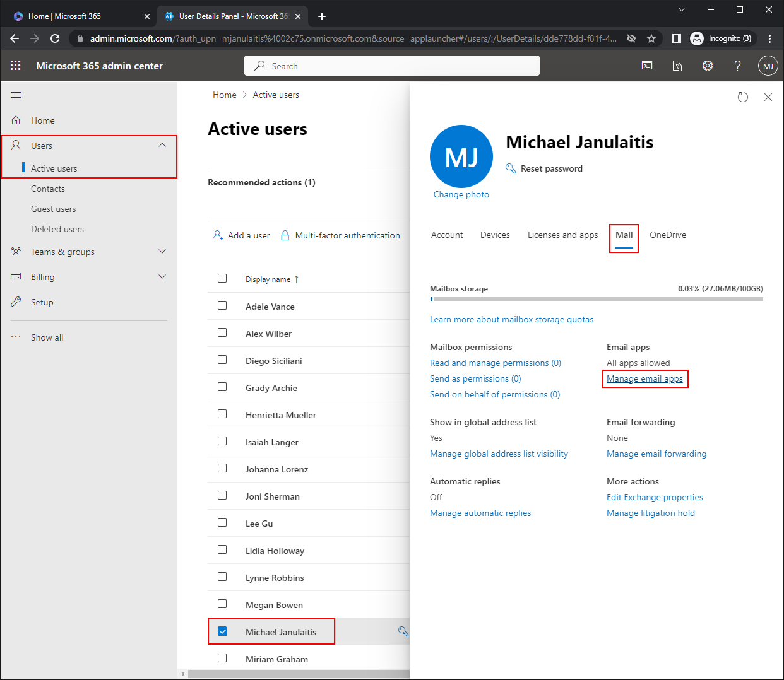Open the Settings gear in header
The image size is (784, 680).
tap(708, 66)
